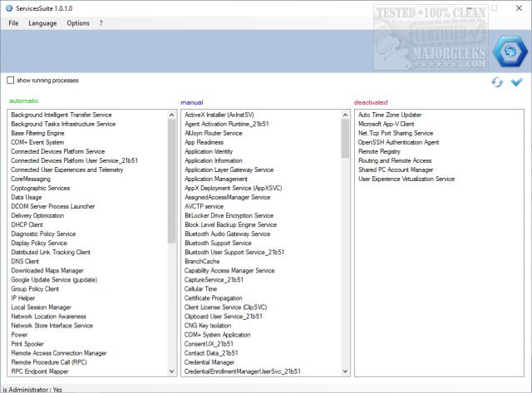Select Shared PC Account Manager

396,169
